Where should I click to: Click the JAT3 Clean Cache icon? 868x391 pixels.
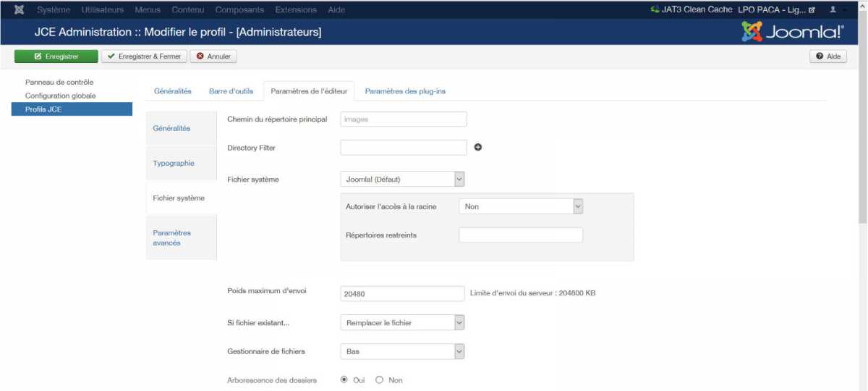click(655, 10)
